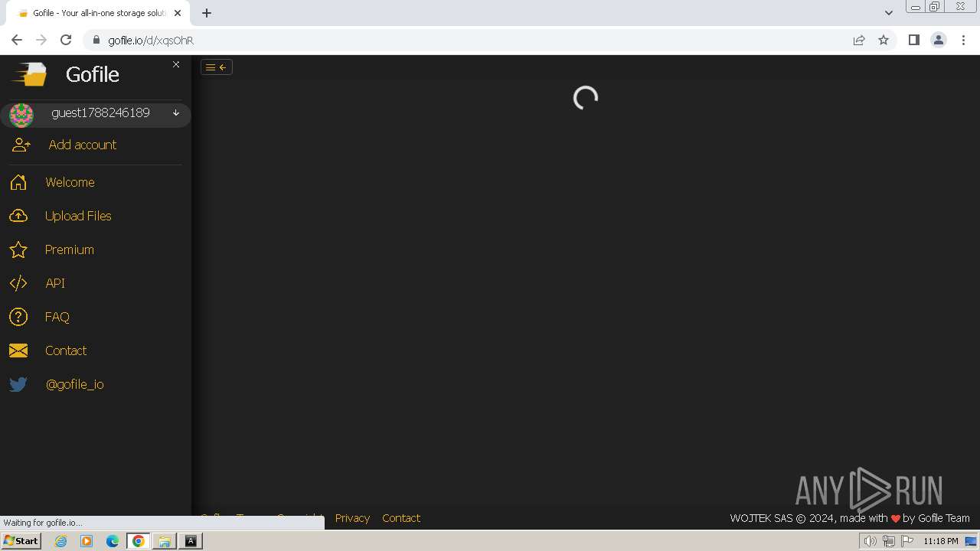Open the Privacy footer link
The height and width of the screenshot is (551, 980).
pos(352,518)
